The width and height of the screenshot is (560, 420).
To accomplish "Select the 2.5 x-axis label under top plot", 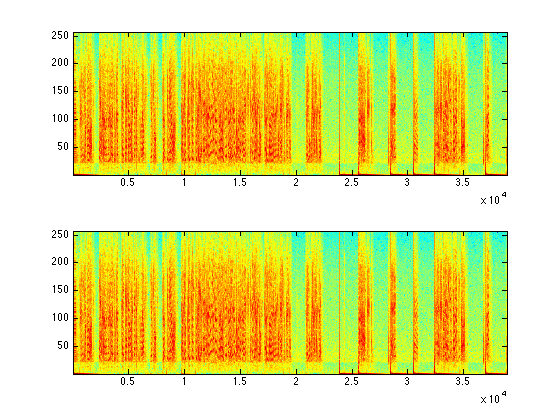I will point(351,182).
